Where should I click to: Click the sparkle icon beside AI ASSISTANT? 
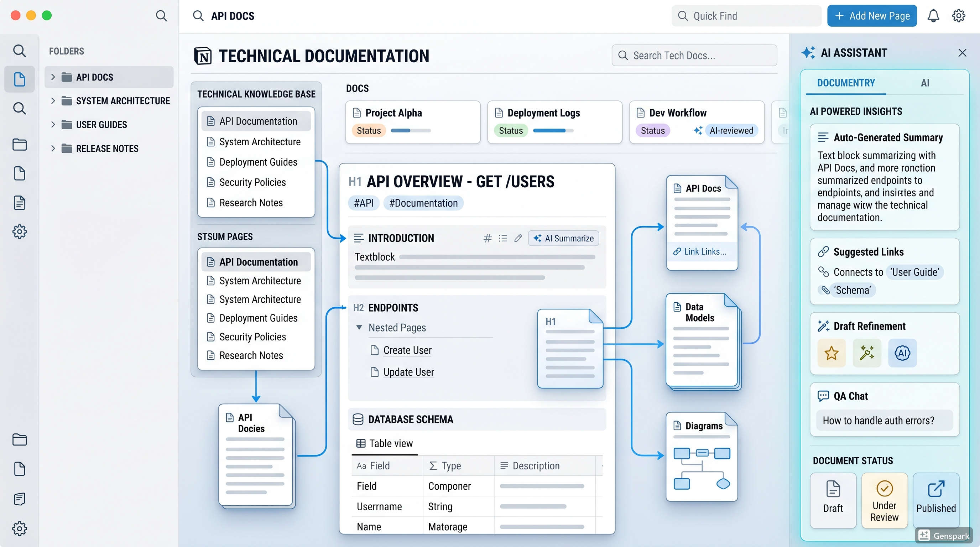[x=808, y=52]
